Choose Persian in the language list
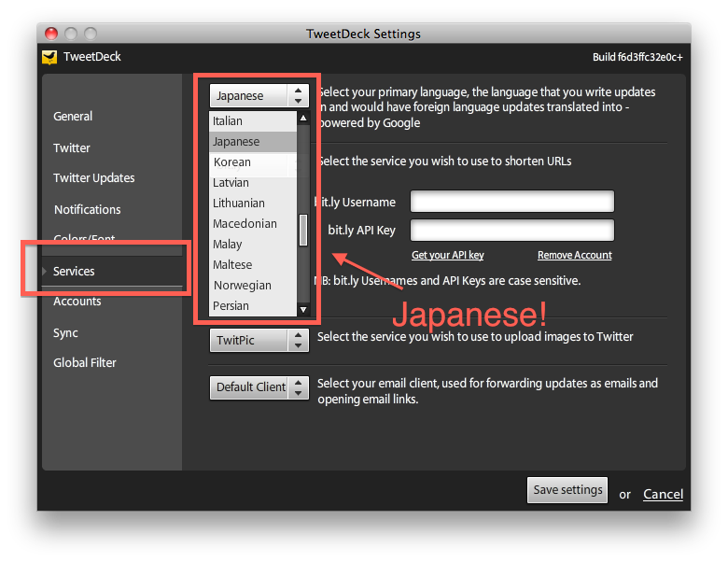Image resolution: width=728 pixels, height=562 pixels. [253, 305]
